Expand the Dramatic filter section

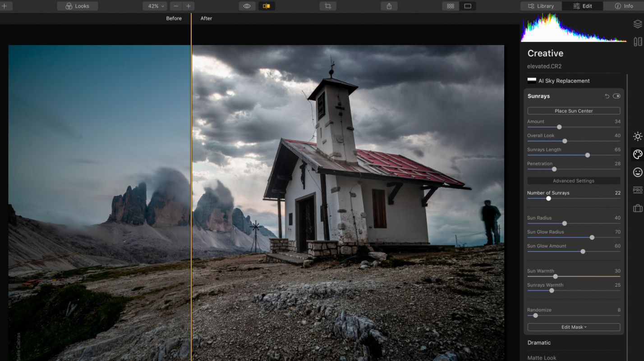pyautogui.click(x=539, y=343)
